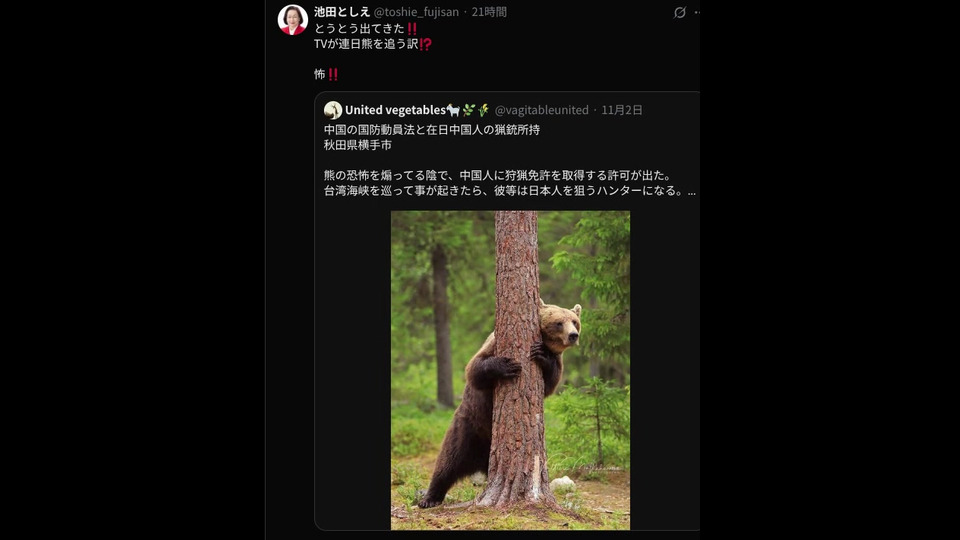Open the bear hugging tree photo

510,370
